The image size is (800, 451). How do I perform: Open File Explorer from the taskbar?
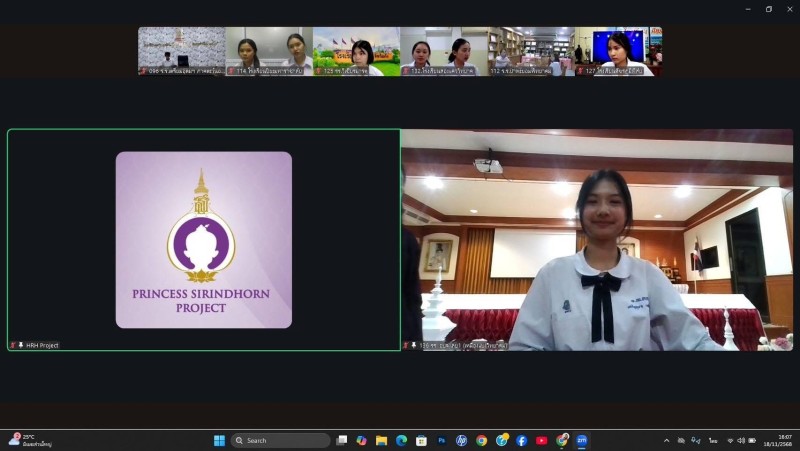[x=381, y=440]
